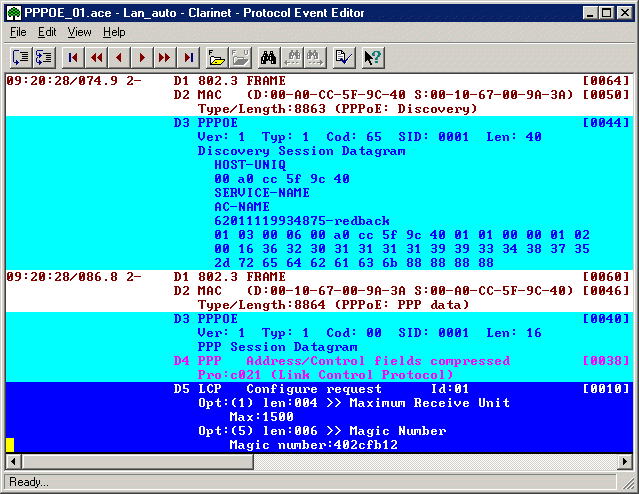Viewport: 639px width, 494px height.
Task: Click the Ready... status bar text
Action: pyautogui.click(x=29, y=482)
